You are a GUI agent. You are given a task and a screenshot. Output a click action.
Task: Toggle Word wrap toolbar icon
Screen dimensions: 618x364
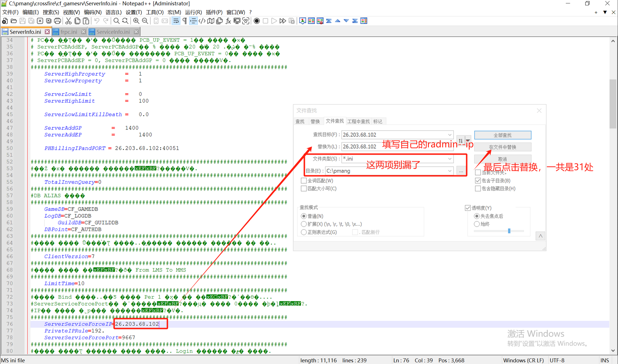point(176,21)
